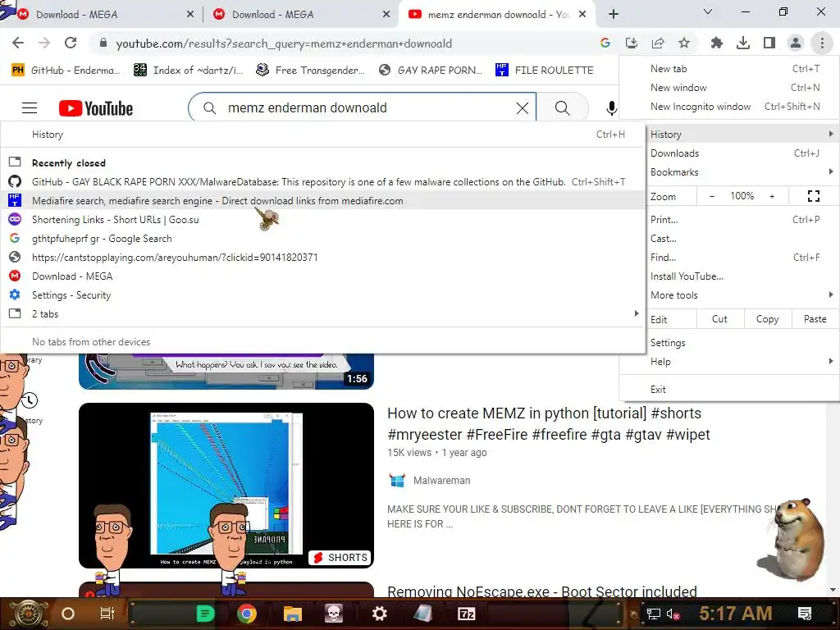
Task: Reopen Mediafire search closed tab
Action: pos(322,201)
